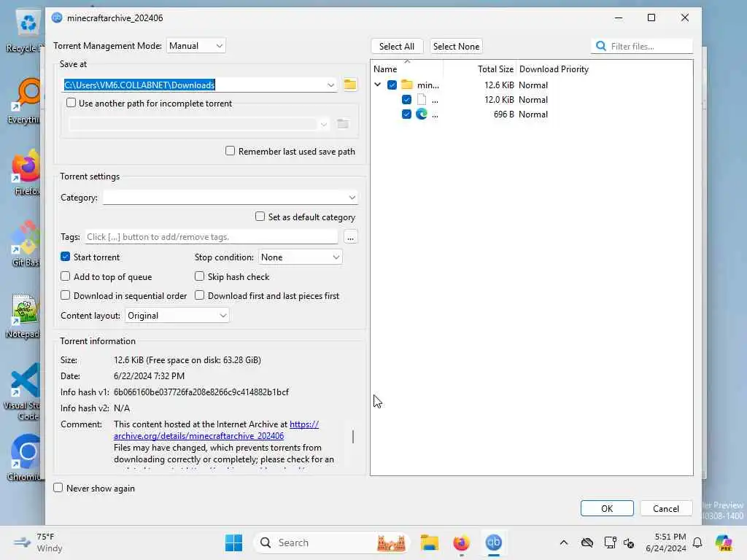Confirm dialog with OK button
The width and height of the screenshot is (747, 560).
[x=607, y=508]
